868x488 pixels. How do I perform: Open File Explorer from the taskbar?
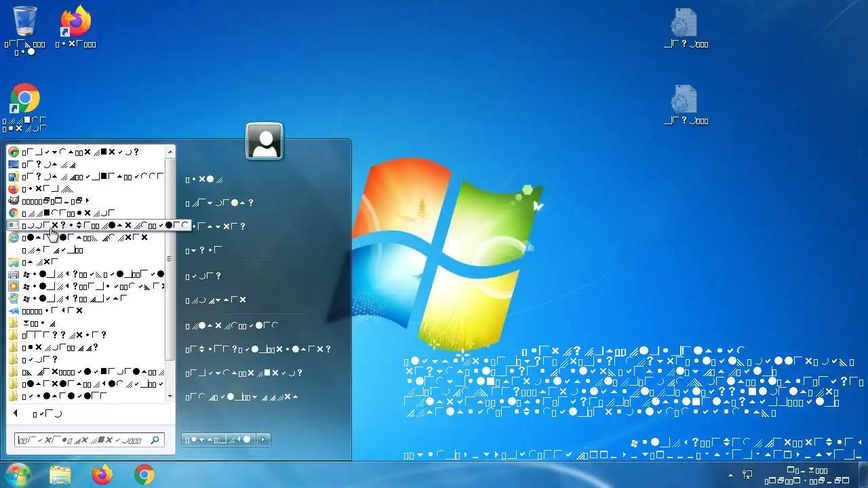click(60, 475)
